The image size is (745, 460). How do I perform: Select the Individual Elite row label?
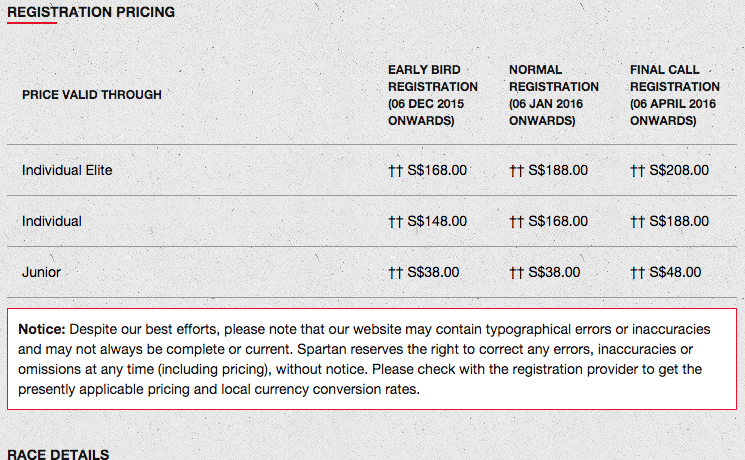click(x=67, y=170)
